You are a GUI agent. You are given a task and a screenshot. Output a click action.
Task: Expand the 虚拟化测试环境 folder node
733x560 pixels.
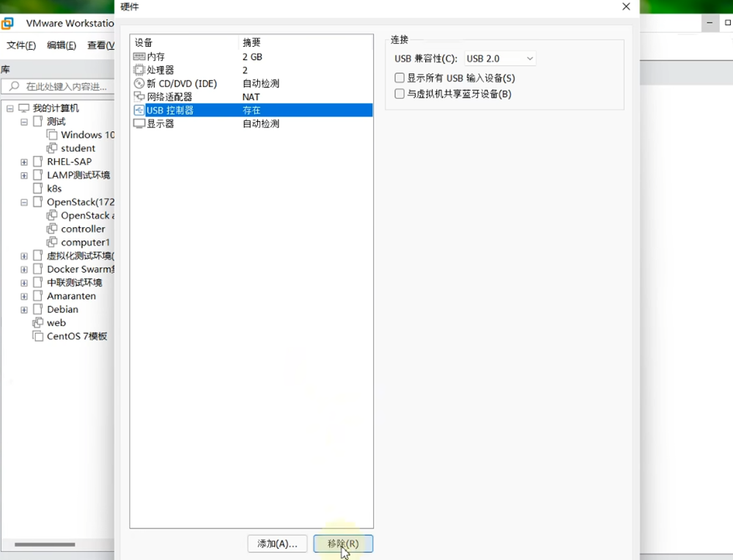(24, 256)
